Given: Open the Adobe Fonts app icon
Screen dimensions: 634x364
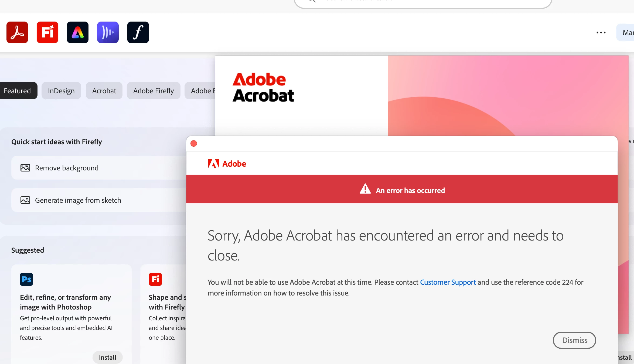Looking at the screenshot, I should click(138, 32).
